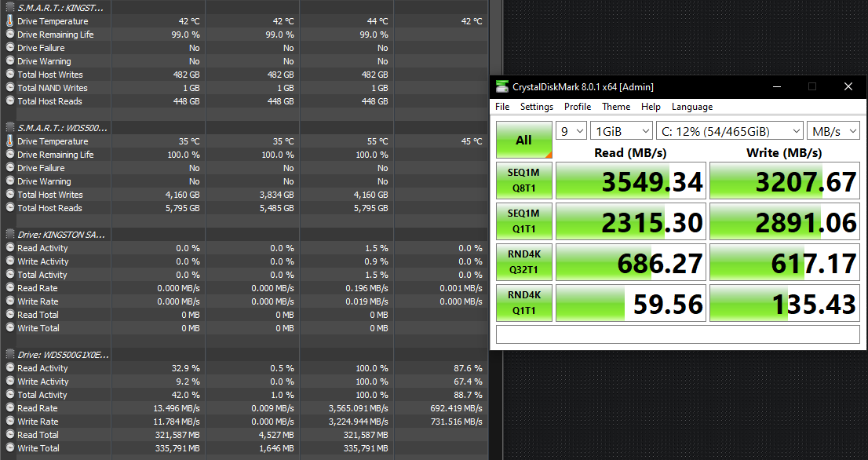Click the Write Total icon under Drive: WDS500G1X0E
Screen dimensions: 868x460
[10, 447]
